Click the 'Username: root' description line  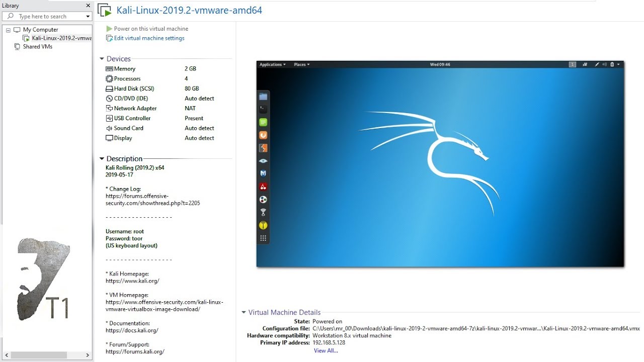125,232
